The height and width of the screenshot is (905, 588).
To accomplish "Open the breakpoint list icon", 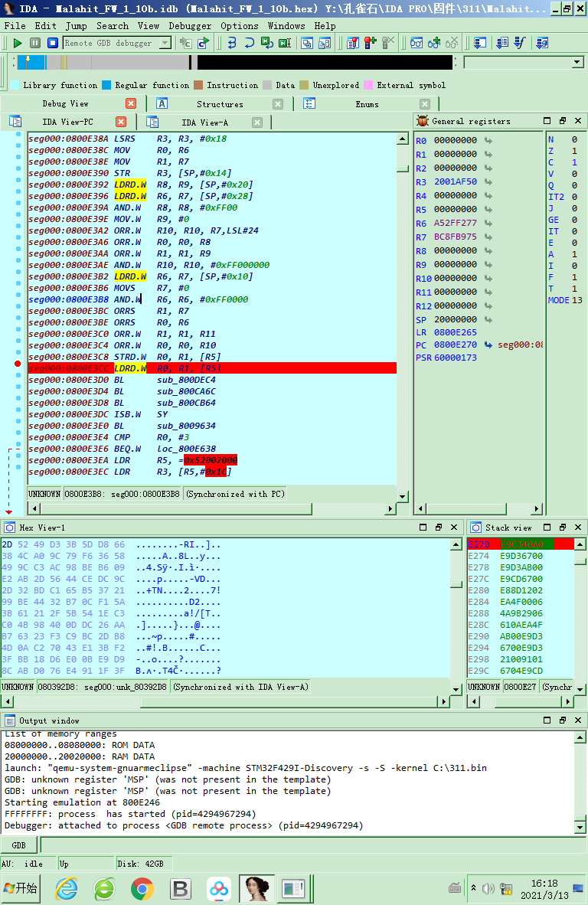I will 352,44.
